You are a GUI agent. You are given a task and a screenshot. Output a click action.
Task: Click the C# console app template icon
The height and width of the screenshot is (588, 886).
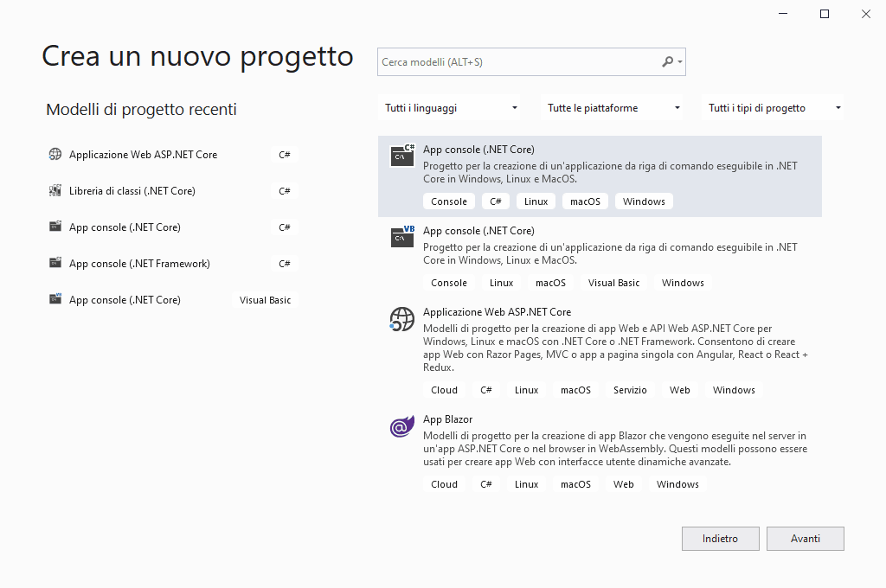coord(402,156)
